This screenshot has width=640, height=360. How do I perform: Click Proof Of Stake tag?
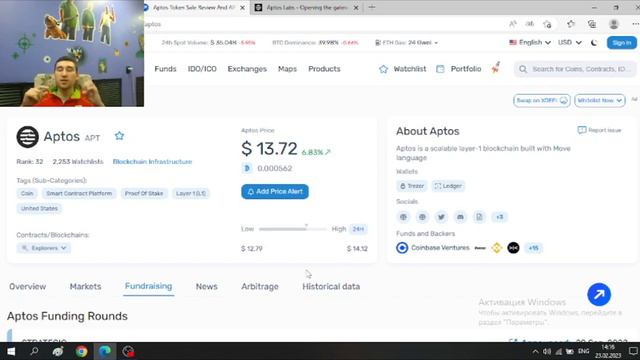tap(144, 193)
